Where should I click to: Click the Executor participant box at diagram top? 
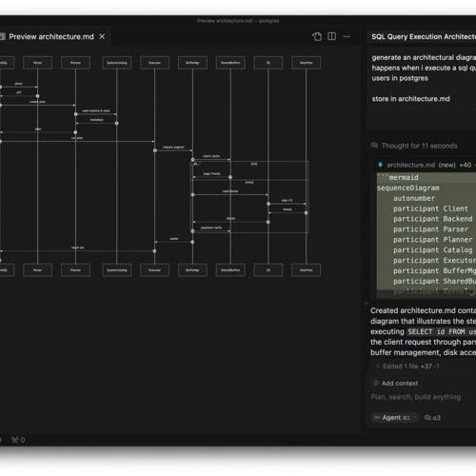coord(154,63)
